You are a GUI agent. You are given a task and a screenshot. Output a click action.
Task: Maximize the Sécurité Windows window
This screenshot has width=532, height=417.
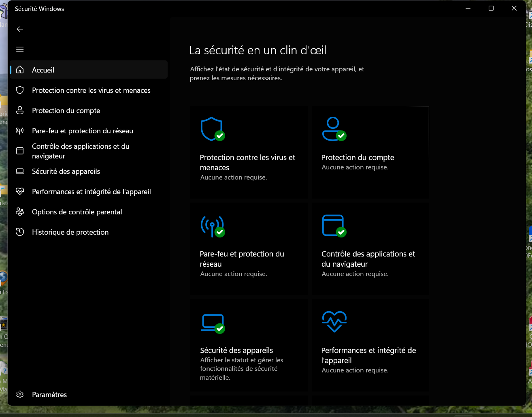pyautogui.click(x=491, y=8)
